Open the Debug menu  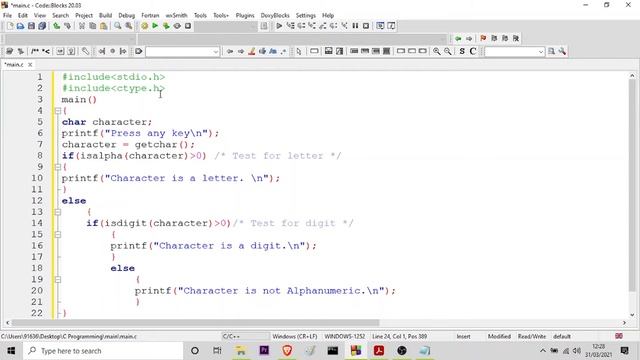[x=127, y=16]
